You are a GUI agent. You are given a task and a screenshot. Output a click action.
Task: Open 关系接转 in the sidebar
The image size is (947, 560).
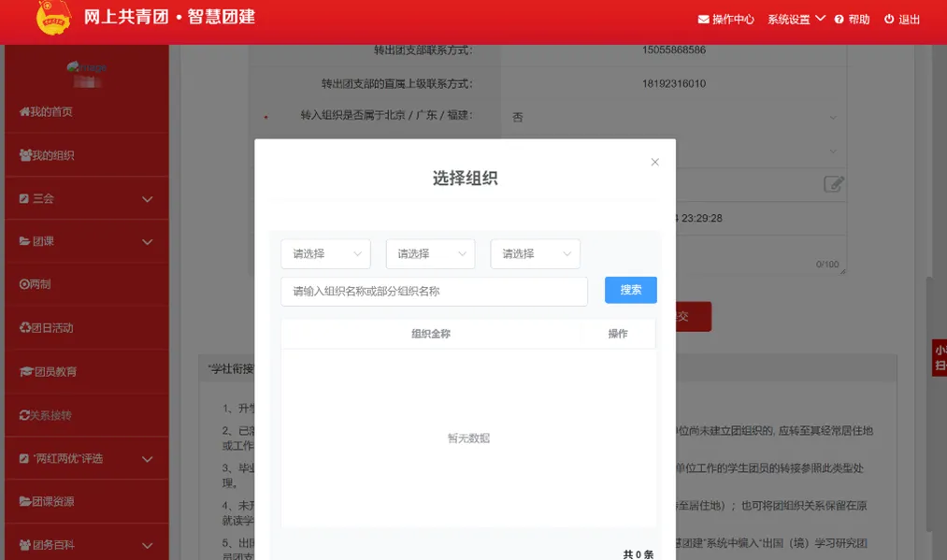pyautogui.click(x=47, y=415)
